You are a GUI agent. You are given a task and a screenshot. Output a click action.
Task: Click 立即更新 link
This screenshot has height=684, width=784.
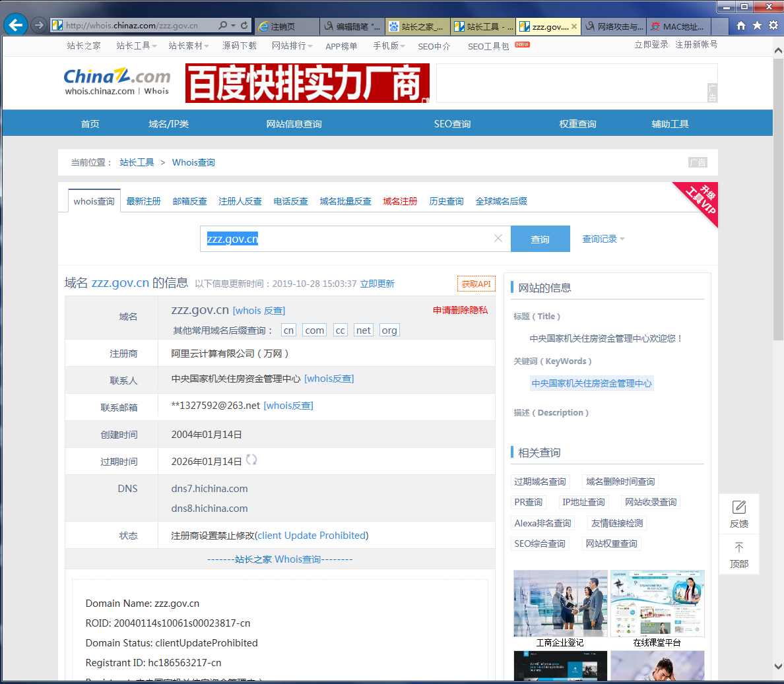click(377, 284)
